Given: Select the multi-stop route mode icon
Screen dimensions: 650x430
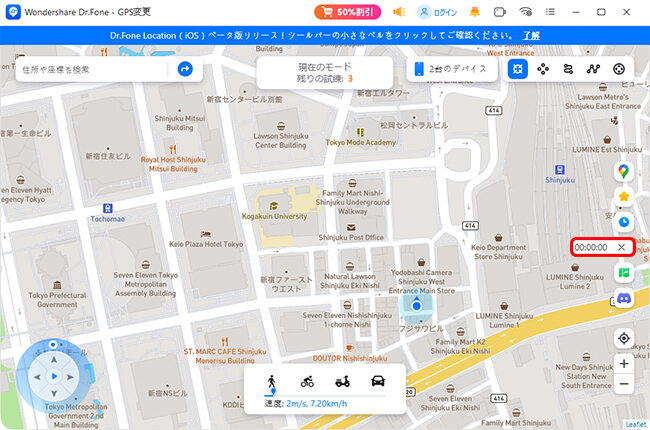Looking at the screenshot, I should pos(593,69).
